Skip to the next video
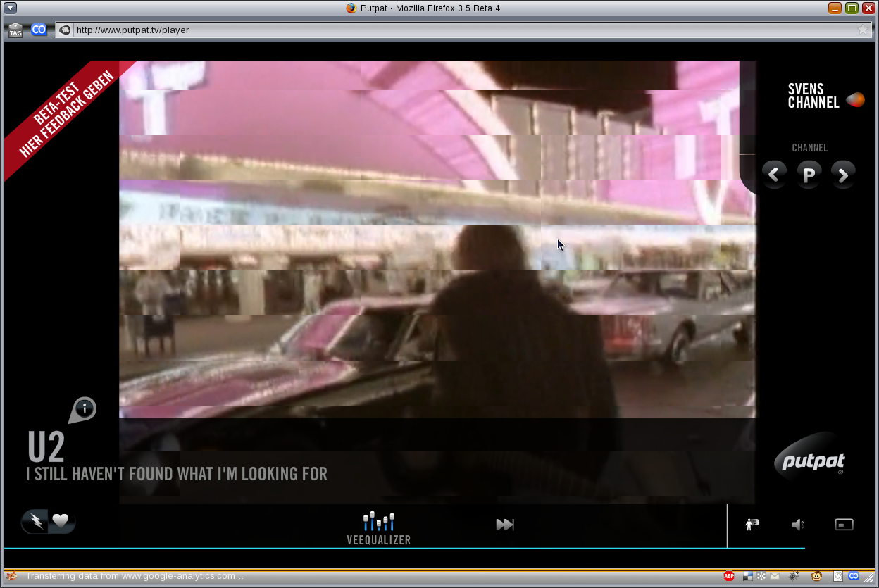Viewport: 879px width, 588px height. click(505, 525)
